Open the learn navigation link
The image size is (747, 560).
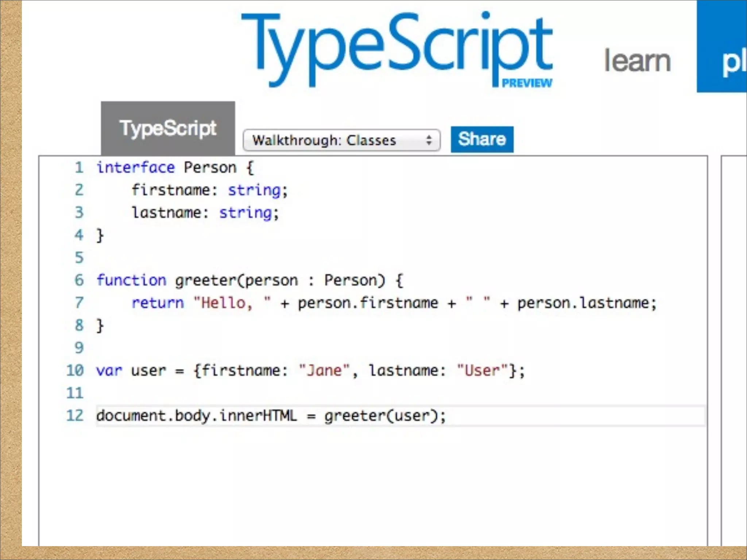click(637, 61)
